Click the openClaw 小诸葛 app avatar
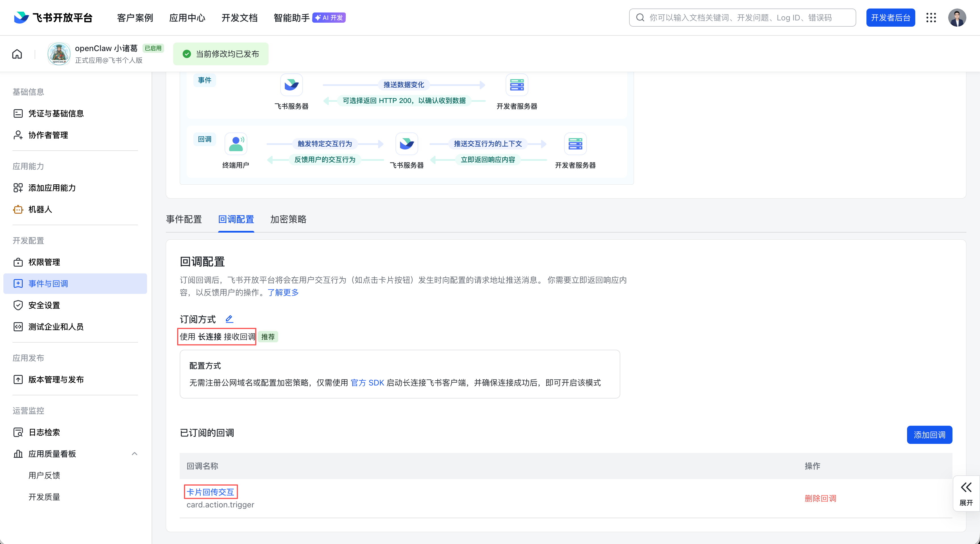 click(58, 54)
